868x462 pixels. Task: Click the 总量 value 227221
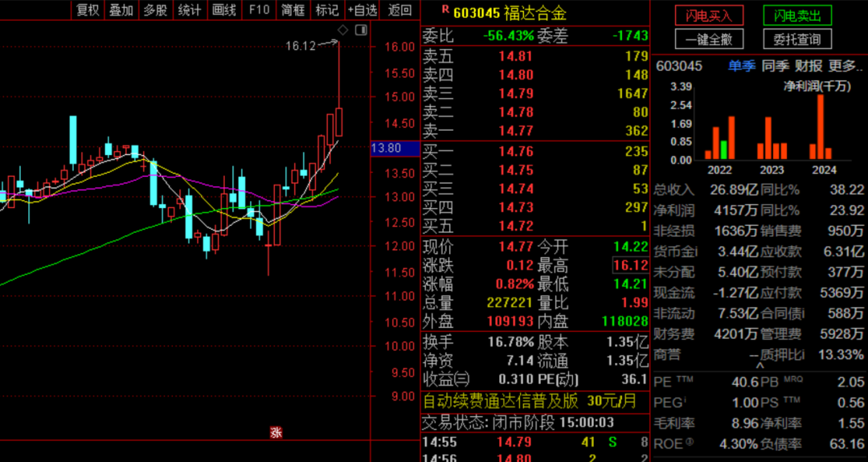510,303
